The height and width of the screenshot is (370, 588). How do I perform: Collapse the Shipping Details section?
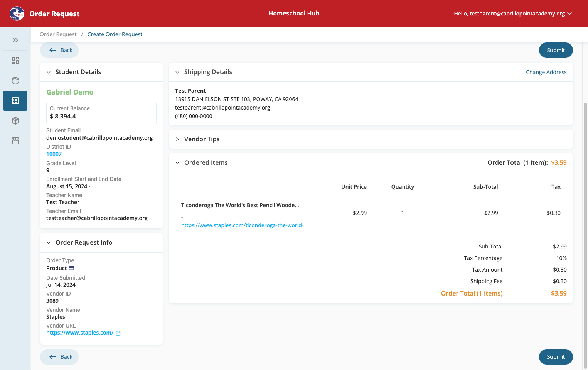177,72
